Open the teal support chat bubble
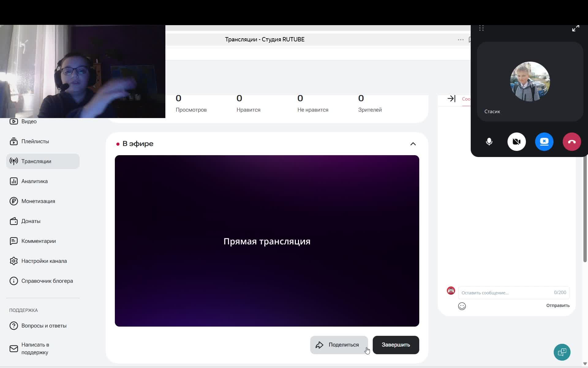The width and height of the screenshot is (588, 368). click(562, 352)
